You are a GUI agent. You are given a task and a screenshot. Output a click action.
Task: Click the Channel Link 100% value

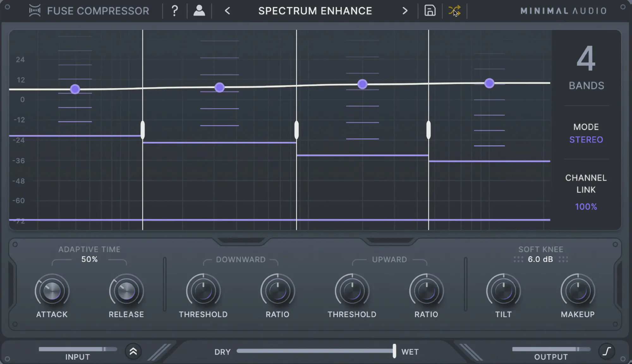pyautogui.click(x=586, y=207)
